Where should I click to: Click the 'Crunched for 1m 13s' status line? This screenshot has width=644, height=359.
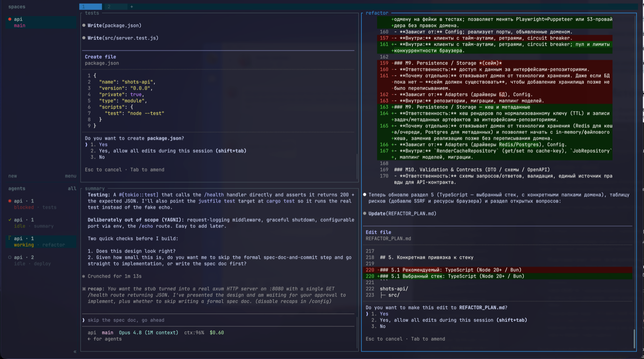(x=115, y=277)
